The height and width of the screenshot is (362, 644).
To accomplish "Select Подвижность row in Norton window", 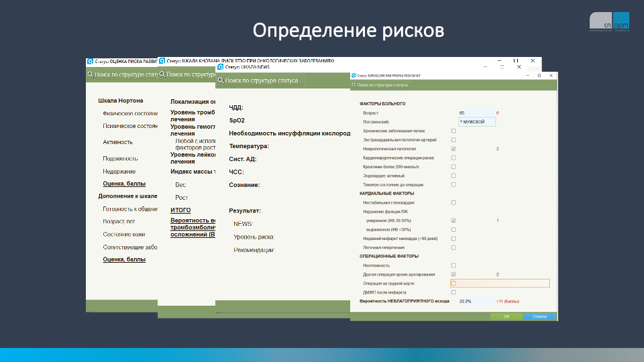I will tap(120, 158).
